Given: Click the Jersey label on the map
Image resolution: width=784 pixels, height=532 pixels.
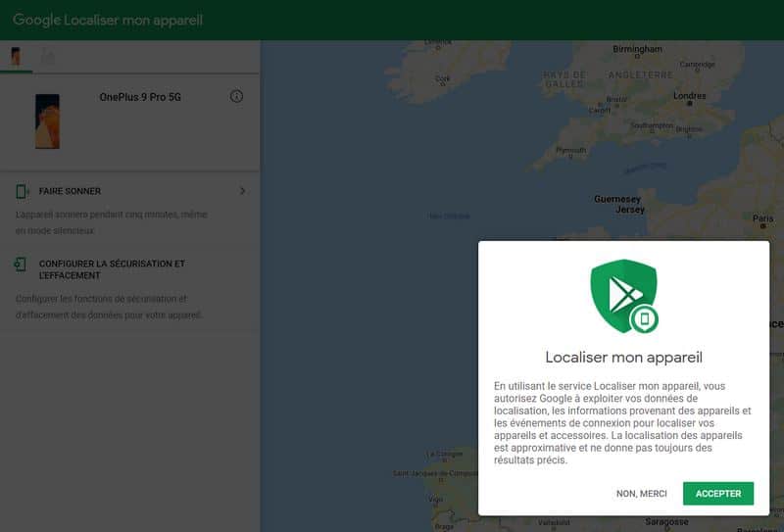Looking at the screenshot, I should click(x=630, y=210).
